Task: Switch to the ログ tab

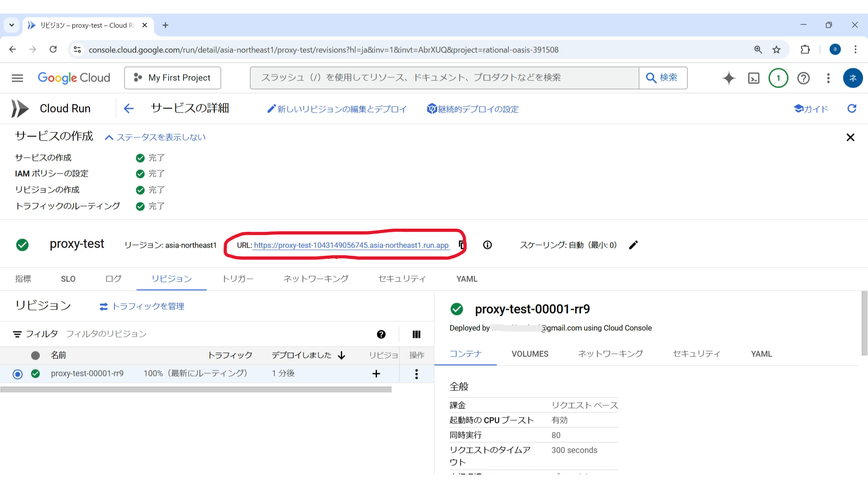Action: 113,279
